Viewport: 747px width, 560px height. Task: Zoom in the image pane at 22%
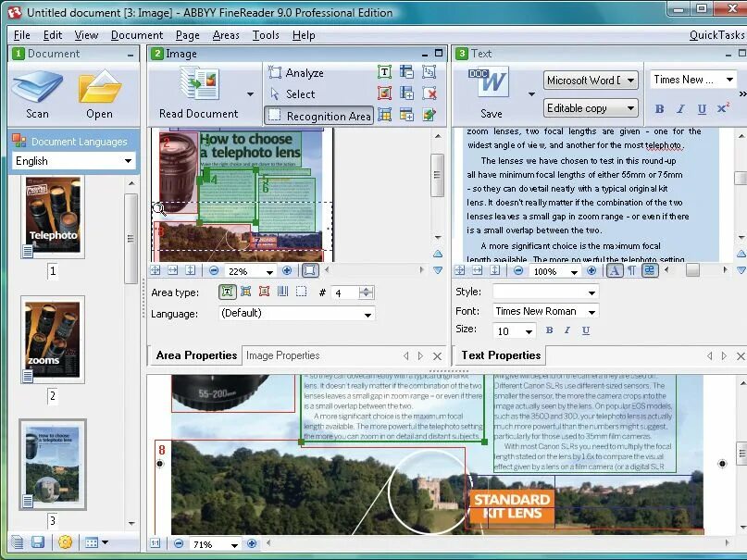click(x=287, y=270)
